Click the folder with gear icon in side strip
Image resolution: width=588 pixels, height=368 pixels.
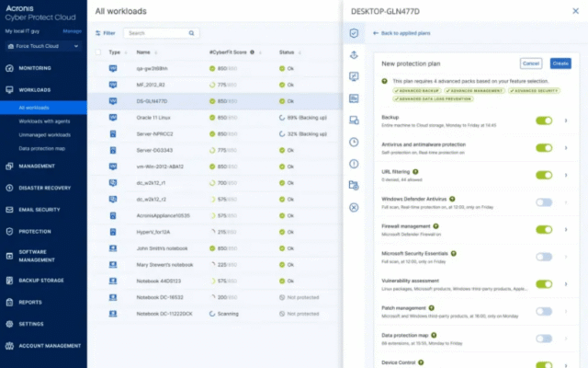click(x=354, y=185)
